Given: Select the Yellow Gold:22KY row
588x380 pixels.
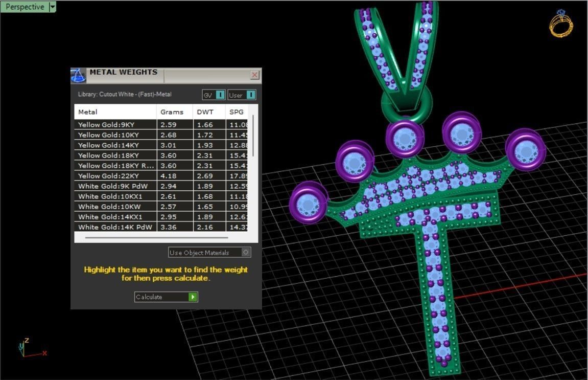Looking at the screenshot, I should pyautogui.click(x=161, y=176).
